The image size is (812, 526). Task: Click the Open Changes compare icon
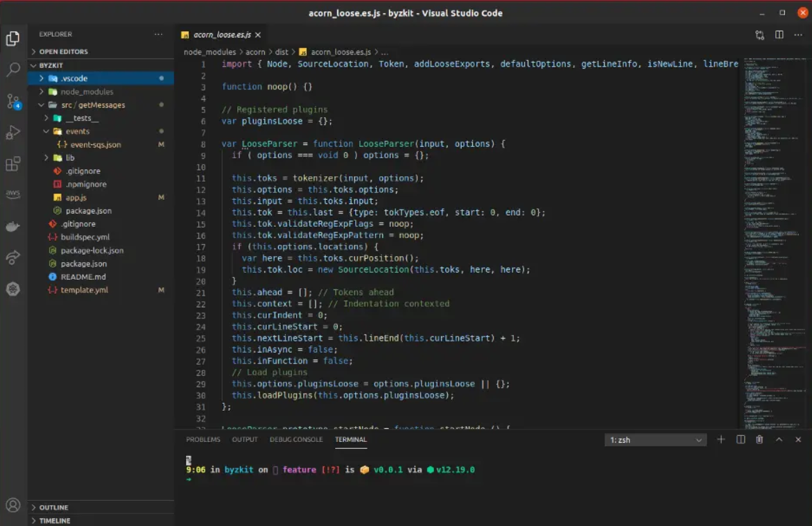tap(759, 35)
